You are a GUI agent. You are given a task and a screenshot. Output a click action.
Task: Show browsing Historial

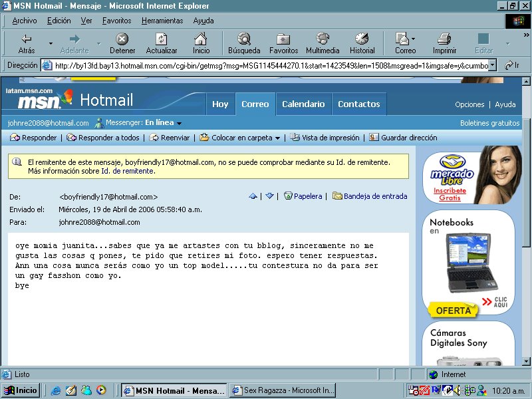point(362,44)
